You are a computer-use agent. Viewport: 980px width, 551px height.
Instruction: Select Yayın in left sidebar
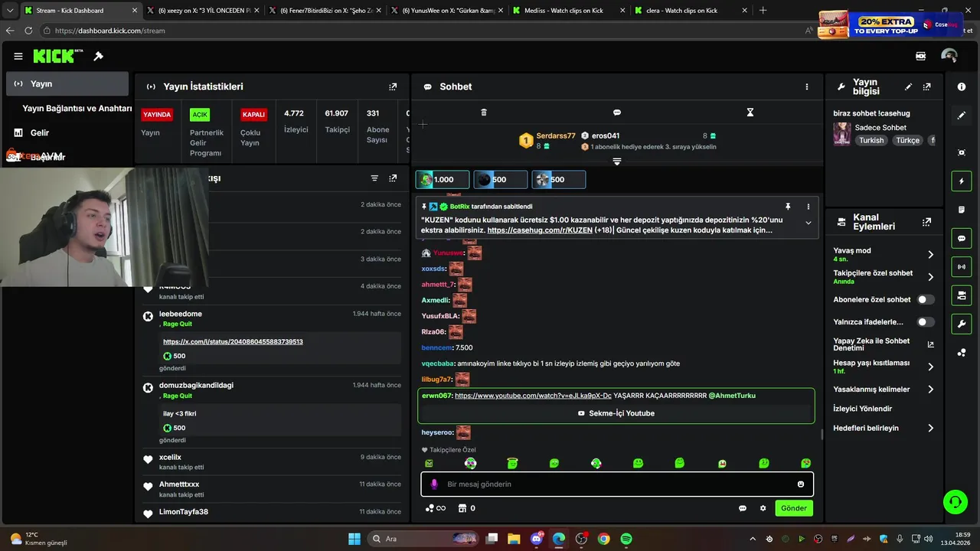[67, 83]
